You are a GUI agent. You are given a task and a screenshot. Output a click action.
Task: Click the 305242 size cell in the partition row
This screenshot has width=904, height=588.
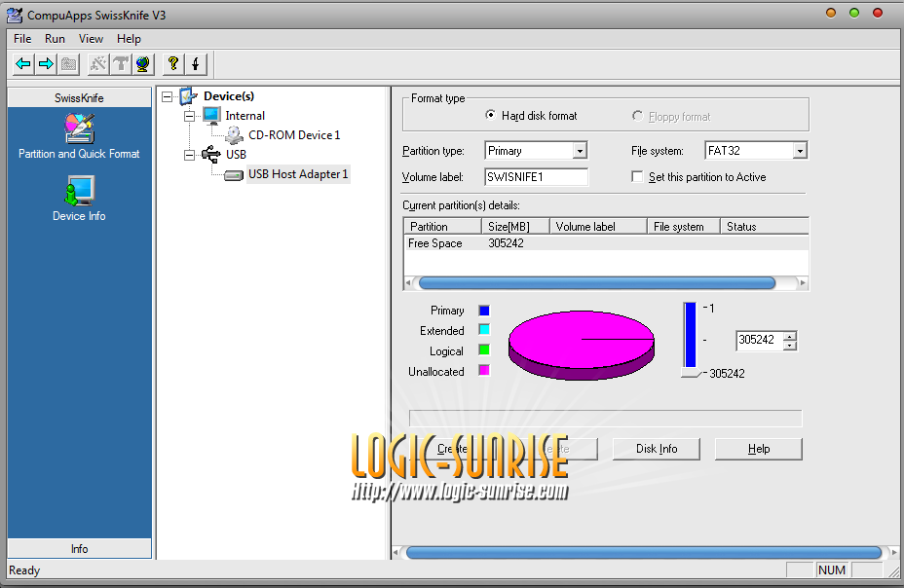507,243
